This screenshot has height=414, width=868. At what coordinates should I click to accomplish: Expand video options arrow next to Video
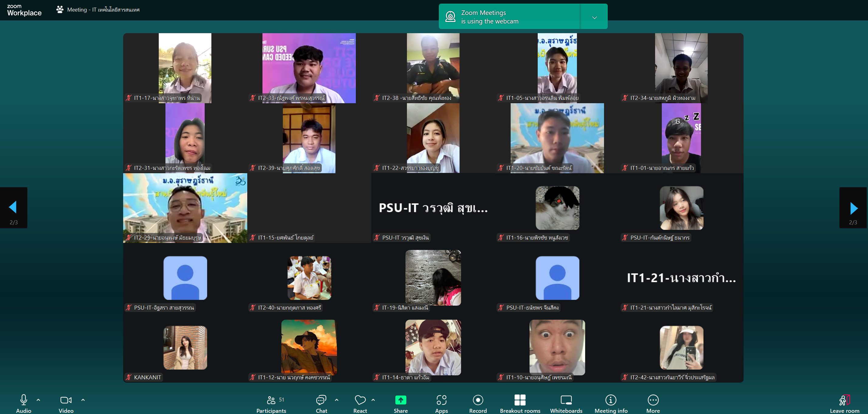click(x=83, y=400)
